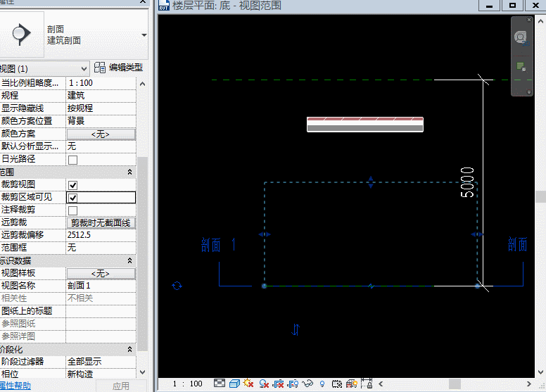Open the 属性帮助 link

[x=15, y=386]
